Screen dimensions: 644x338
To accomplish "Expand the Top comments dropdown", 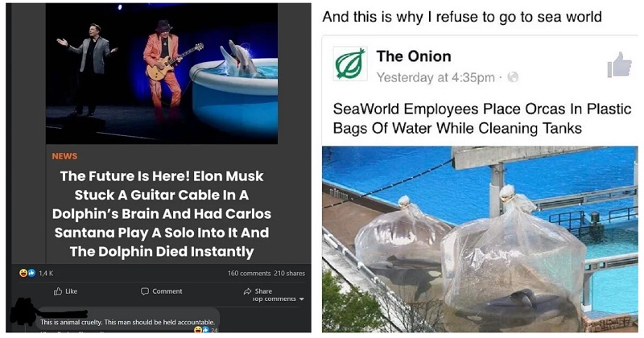I will [x=279, y=299].
